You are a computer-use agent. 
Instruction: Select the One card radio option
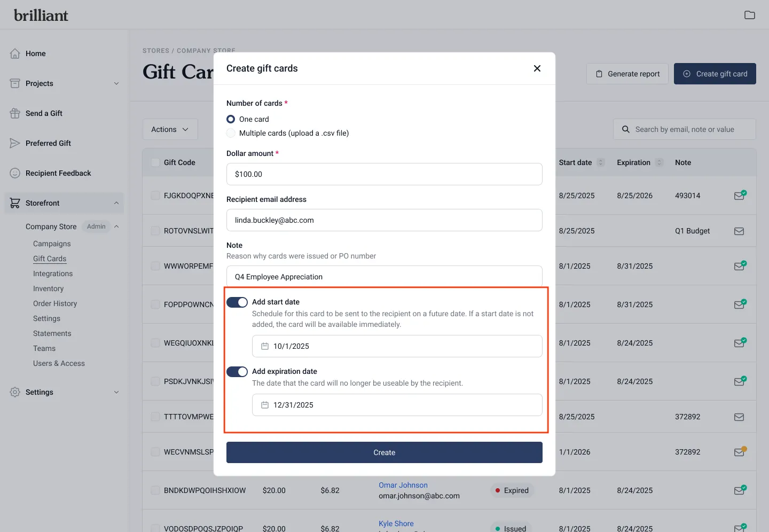231,119
